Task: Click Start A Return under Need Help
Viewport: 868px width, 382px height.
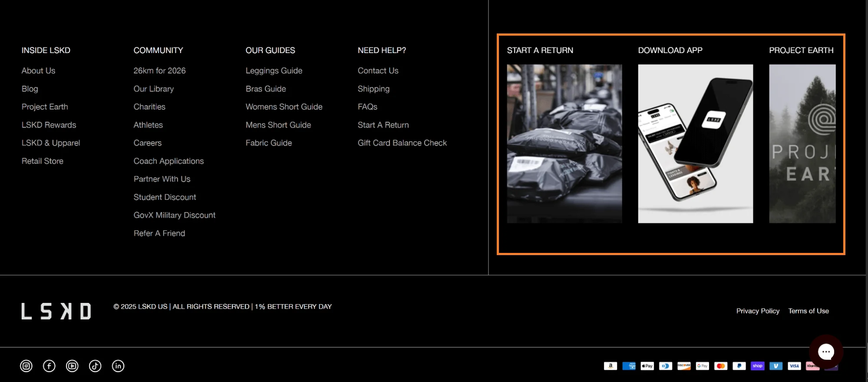Action: point(383,125)
